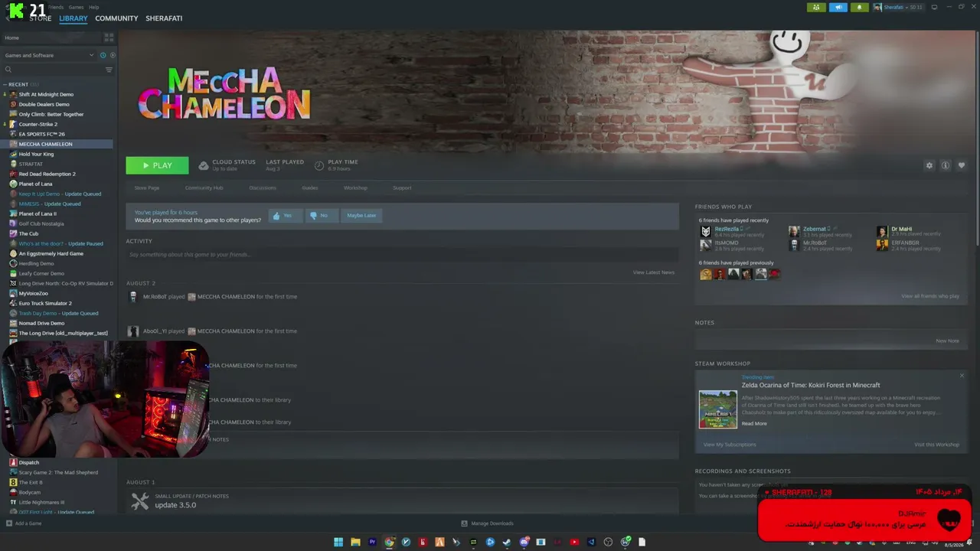Open RezRezlla friend profile
Screen dimensions: 980x551
727,229
